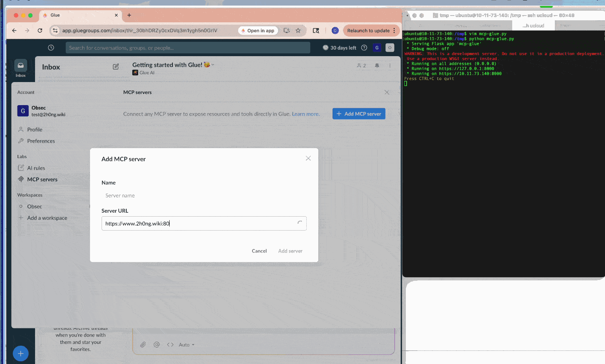Open the site info icon in address bar

[x=55, y=31]
